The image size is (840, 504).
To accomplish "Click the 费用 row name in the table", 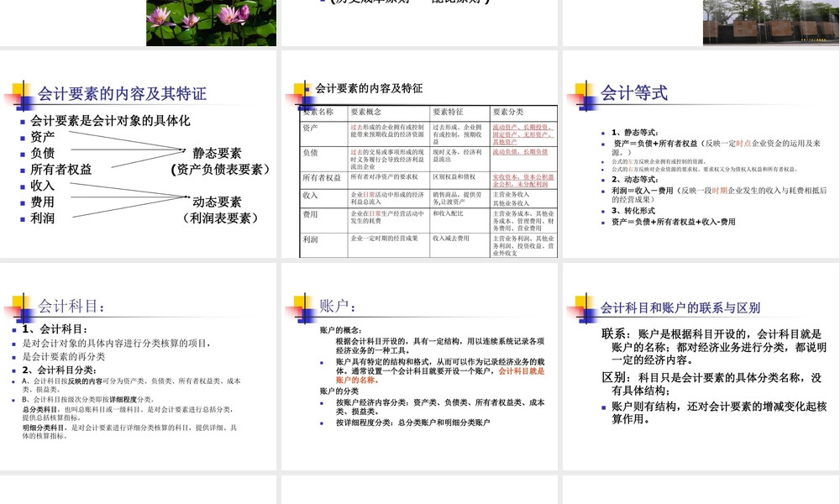I will click(310, 214).
